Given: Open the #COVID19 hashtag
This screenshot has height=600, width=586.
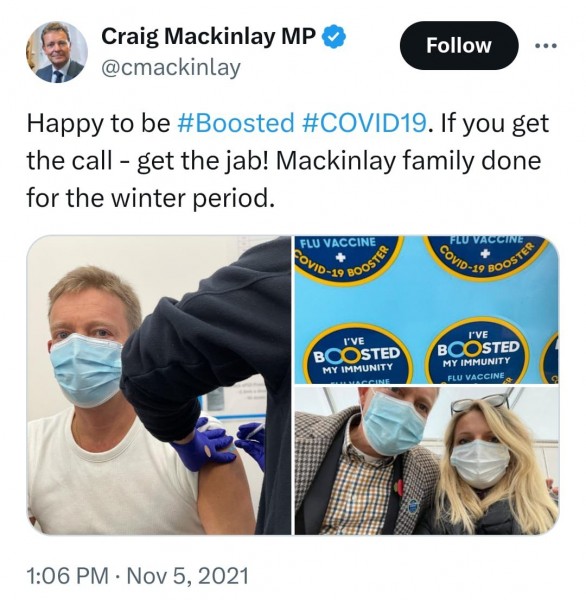Looking at the screenshot, I should (x=364, y=123).
